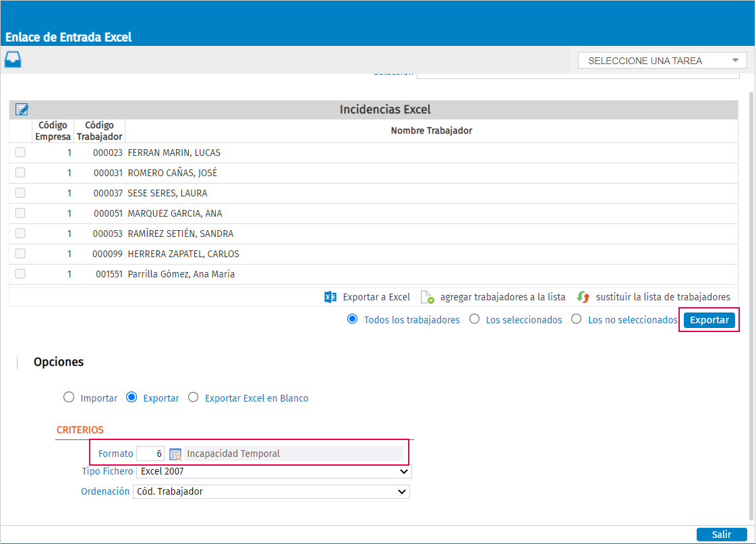The height and width of the screenshot is (544, 756).
Task: Click the Excel icon beside Exportar a Excel
Action: (330, 297)
